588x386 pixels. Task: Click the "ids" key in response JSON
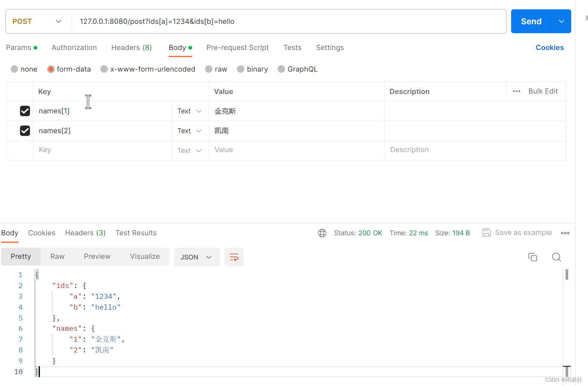coord(62,286)
